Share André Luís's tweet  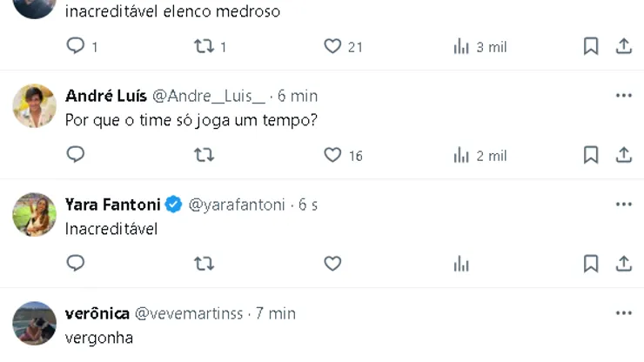[x=623, y=155]
